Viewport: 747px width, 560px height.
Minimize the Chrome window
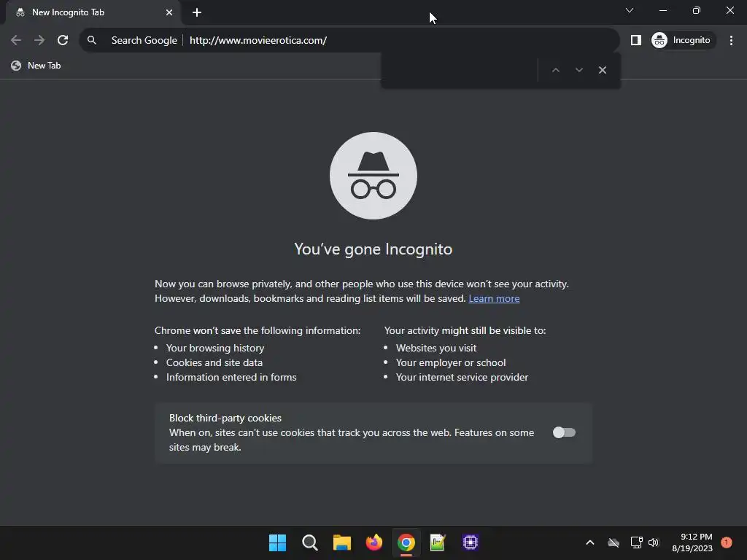click(662, 10)
